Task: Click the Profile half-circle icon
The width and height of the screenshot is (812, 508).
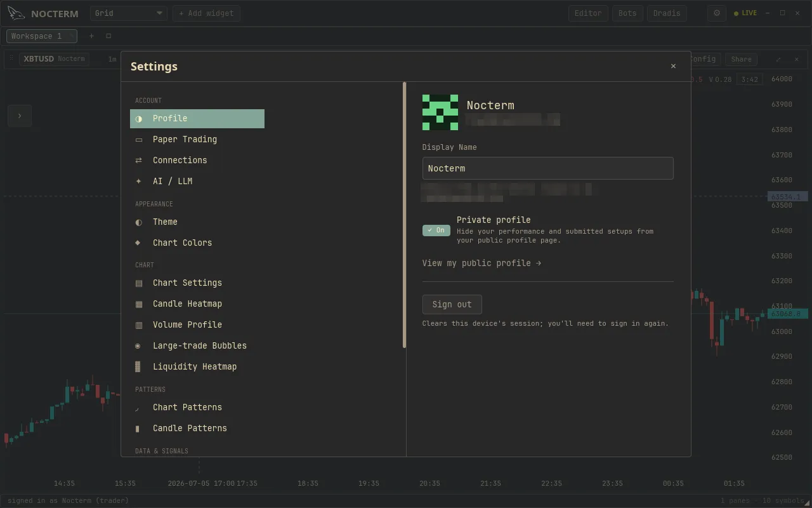Action: coord(138,119)
